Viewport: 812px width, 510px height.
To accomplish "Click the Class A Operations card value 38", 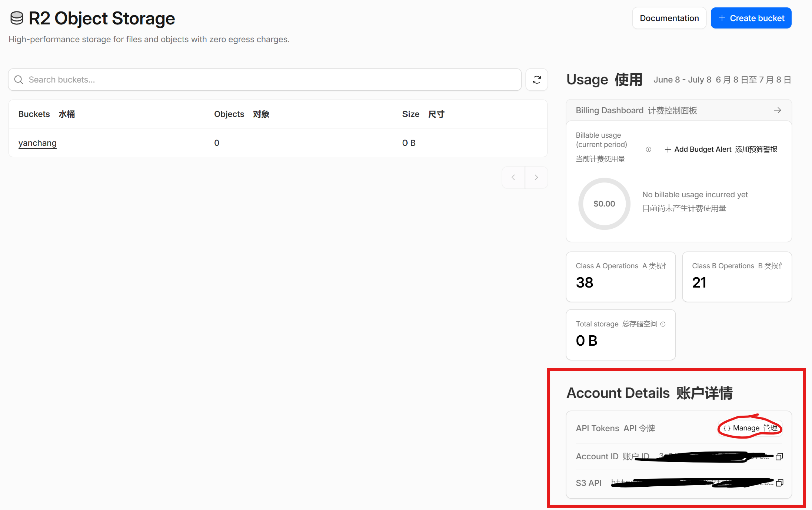I will tap(585, 283).
